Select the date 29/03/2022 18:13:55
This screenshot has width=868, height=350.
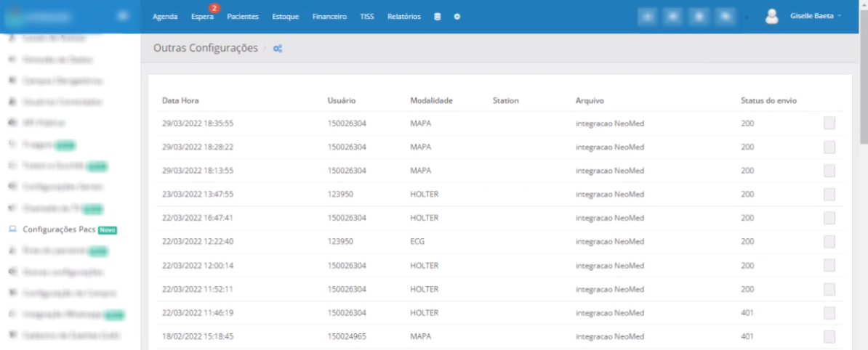pyautogui.click(x=198, y=171)
